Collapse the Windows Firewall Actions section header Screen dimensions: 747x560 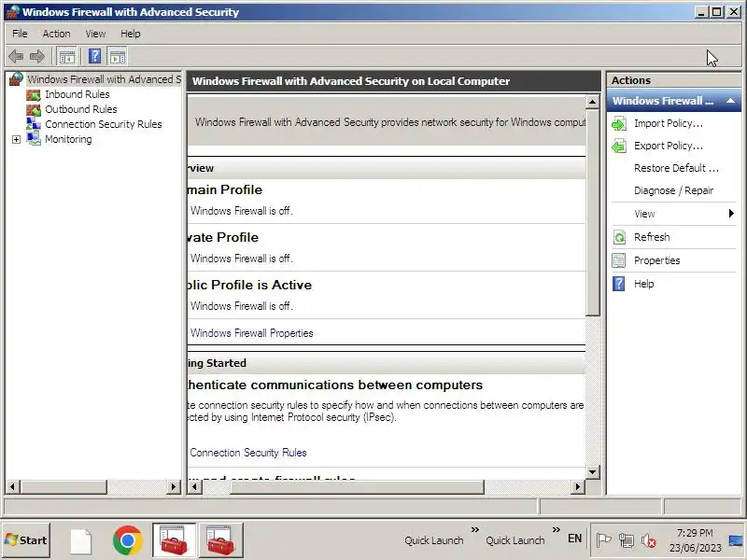click(730, 101)
